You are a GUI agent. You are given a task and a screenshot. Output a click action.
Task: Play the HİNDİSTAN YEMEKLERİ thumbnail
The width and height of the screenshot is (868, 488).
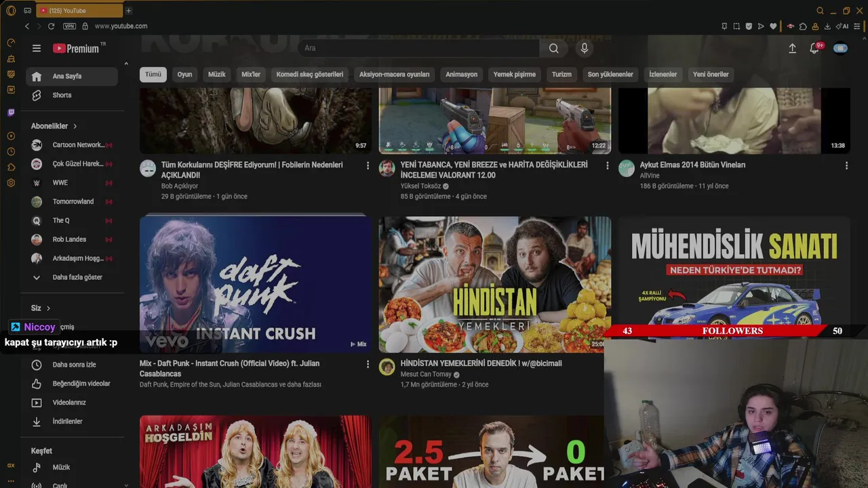[x=494, y=285]
